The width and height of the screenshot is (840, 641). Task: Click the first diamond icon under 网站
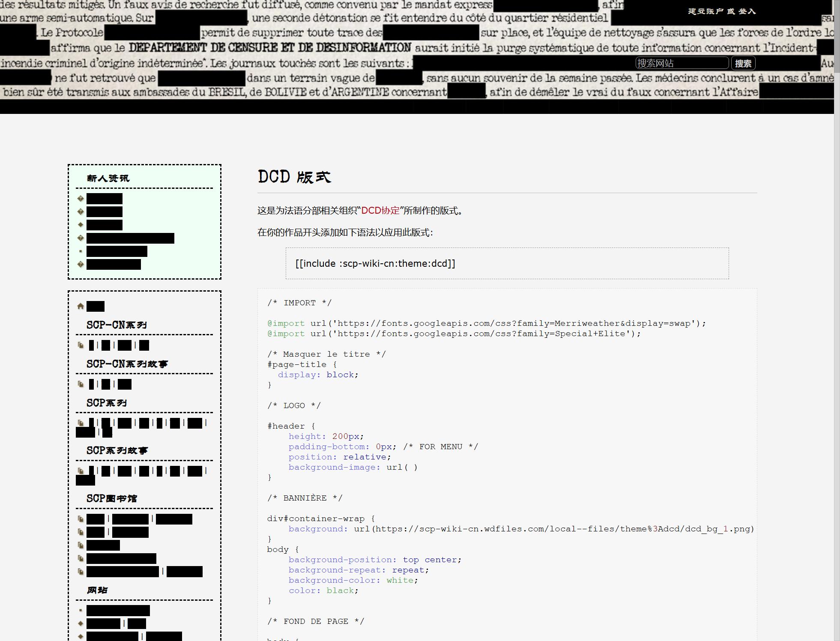[x=80, y=623]
